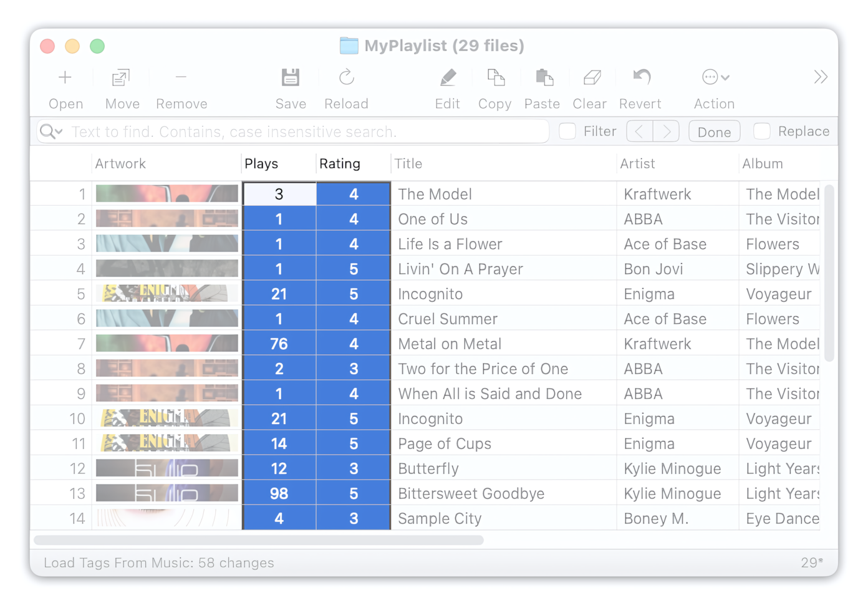868x605 pixels.
Task: Revert changes with the undo arrow icon
Action: pos(642,77)
